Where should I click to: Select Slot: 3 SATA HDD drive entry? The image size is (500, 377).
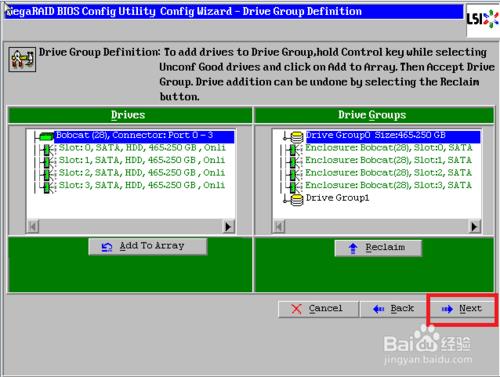pos(142,185)
